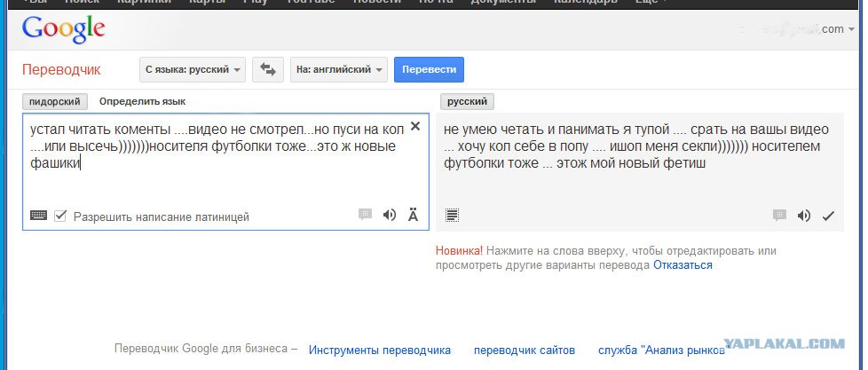Click the comment bubble icon under translation

click(779, 216)
